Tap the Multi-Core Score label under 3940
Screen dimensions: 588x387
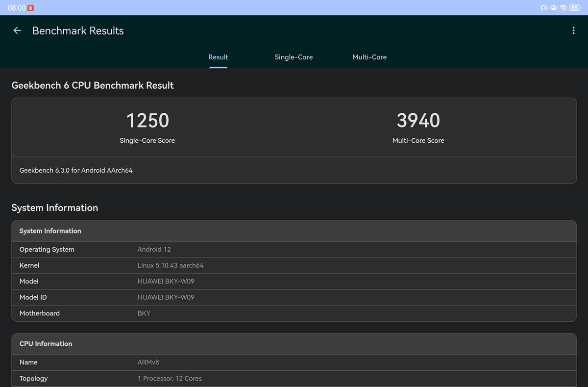pyautogui.click(x=418, y=140)
